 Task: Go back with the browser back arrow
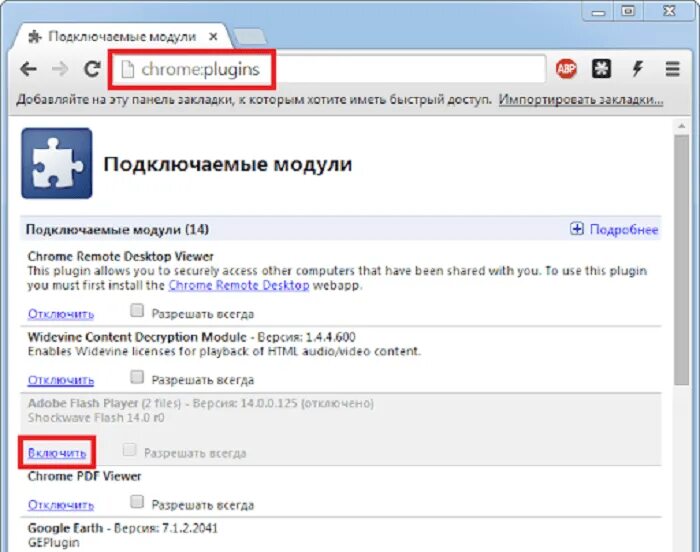[29, 69]
